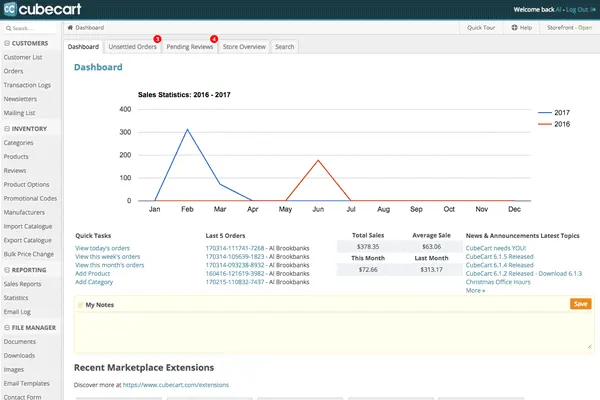This screenshot has width=600, height=400.
Task: Click the red badge on Pending Reviews
Action: click(x=214, y=38)
